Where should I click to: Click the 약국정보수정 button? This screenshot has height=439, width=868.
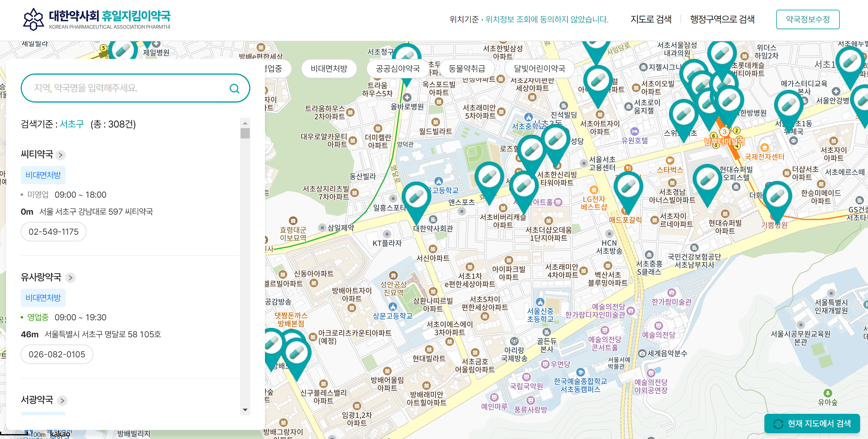pyautogui.click(x=807, y=19)
